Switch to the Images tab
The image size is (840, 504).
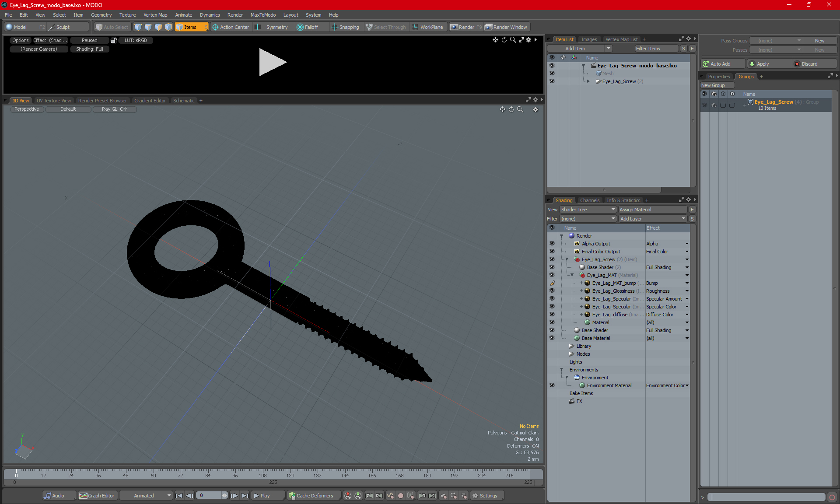coord(589,39)
